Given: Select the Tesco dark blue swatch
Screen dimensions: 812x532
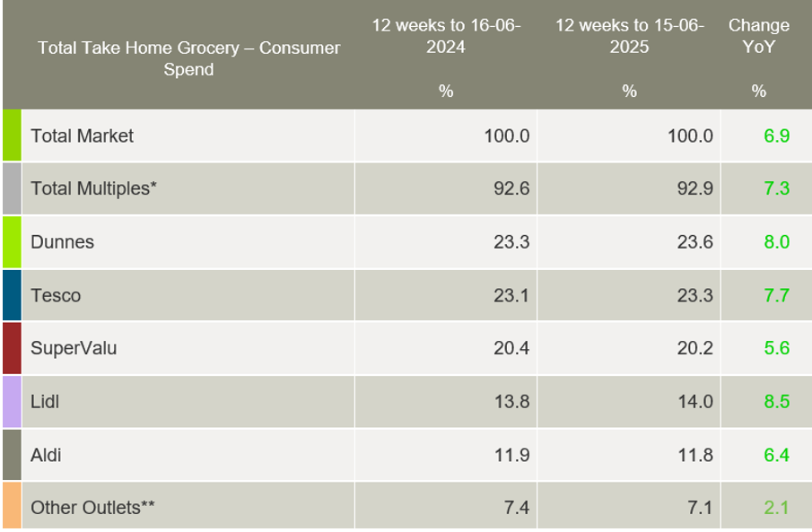Looking at the screenshot, I should coord(12,295).
